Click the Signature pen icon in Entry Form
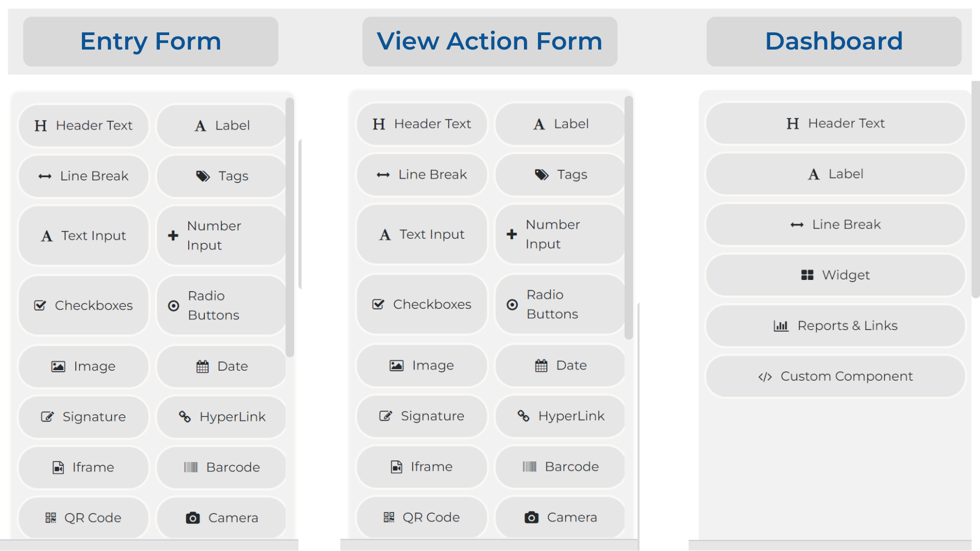The image size is (980, 551). (47, 416)
